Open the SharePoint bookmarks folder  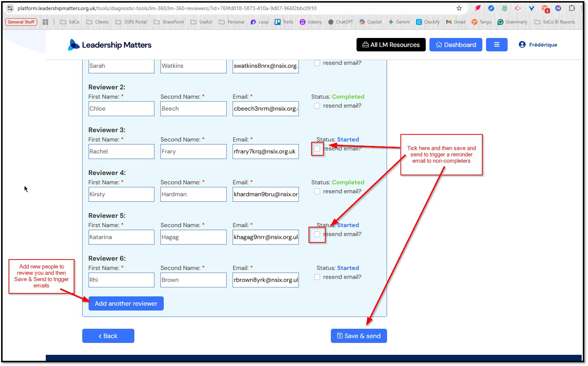tap(169, 22)
